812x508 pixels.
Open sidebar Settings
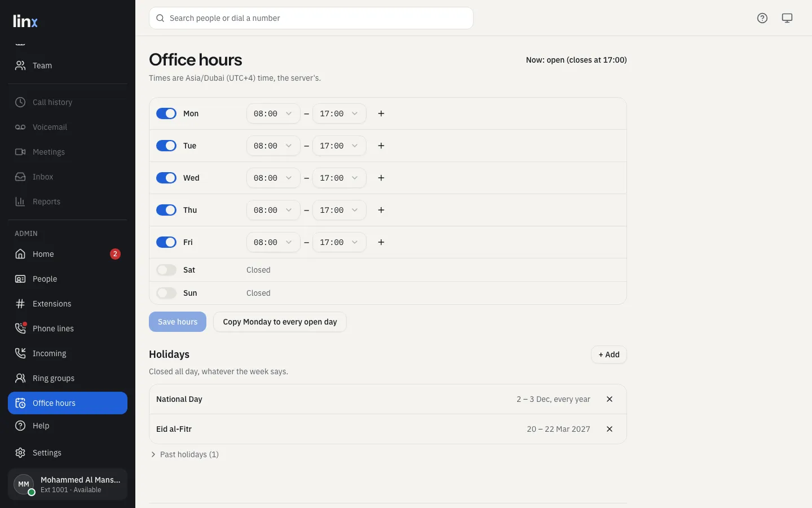(x=68, y=453)
